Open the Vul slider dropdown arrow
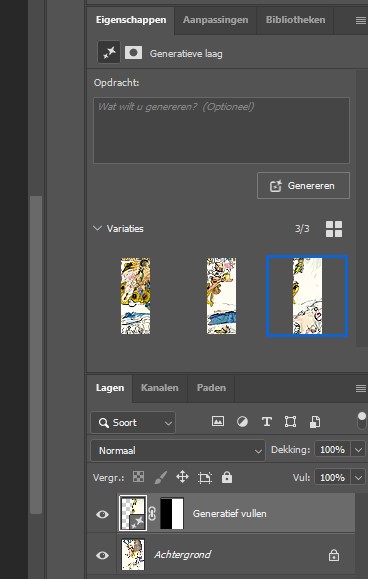The image size is (368, 579). pyautogui.click(x=358, y=477)
